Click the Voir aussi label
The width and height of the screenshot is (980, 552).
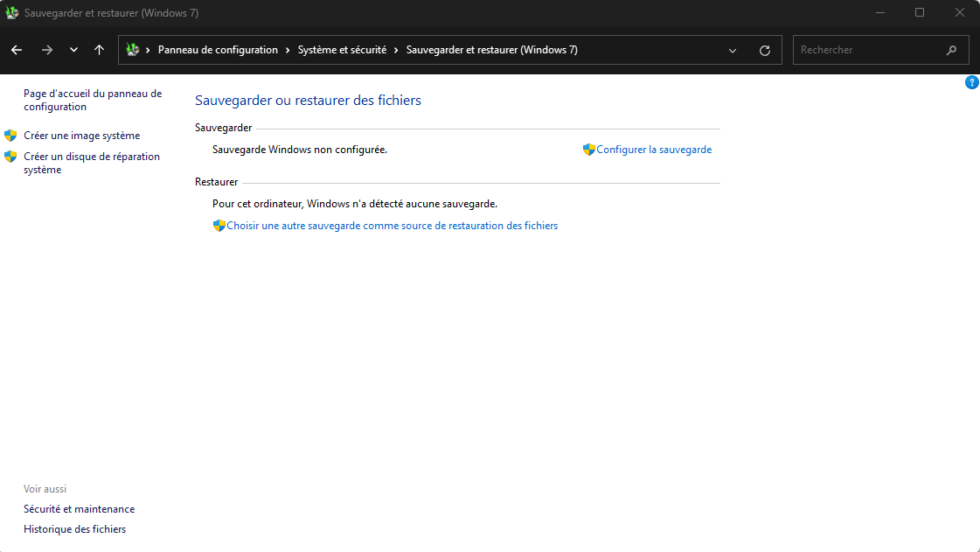pos(45,489)
